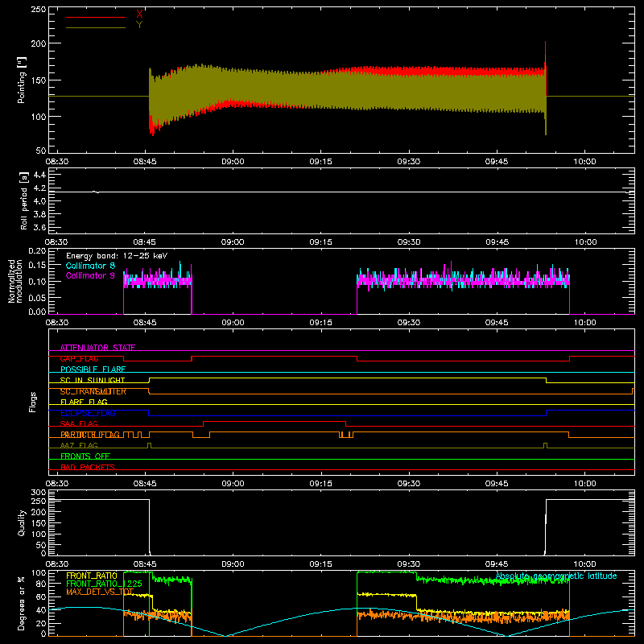Image resolution: width=644 pixels, height=644 pixels.
Task: Click the SC_IN_SUNLIGHT flag label
Action: (x=93, y=380)
